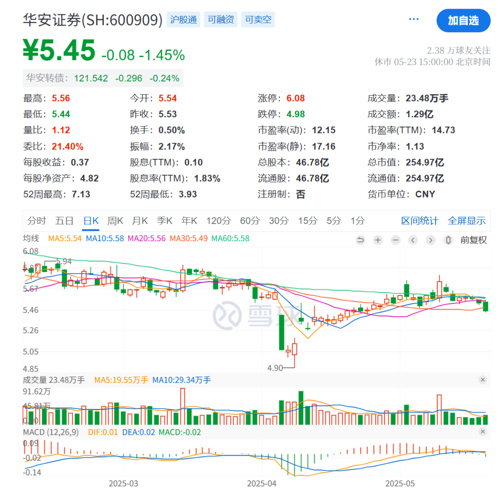This screenshot has height=493, width=500.
Task: Click the 股息率(TTM) 1.83% value
Action: pyautogui.click(x=207, y=178)
